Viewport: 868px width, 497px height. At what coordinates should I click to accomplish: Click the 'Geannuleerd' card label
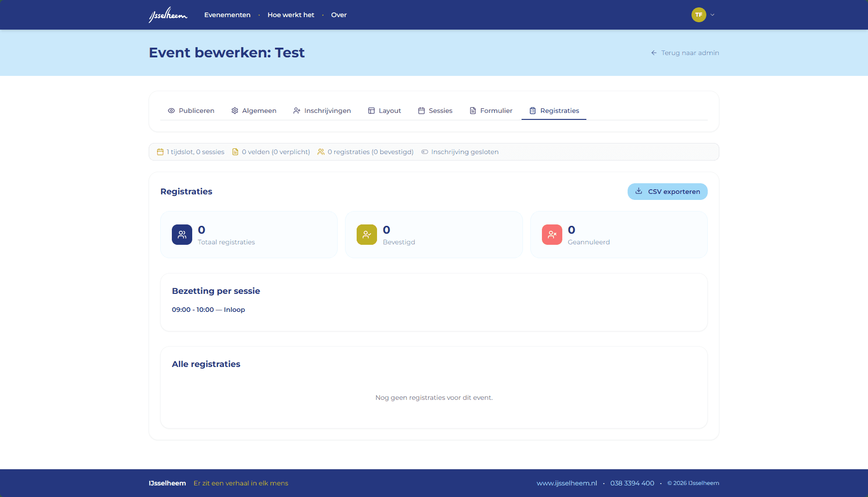point(589,242)
